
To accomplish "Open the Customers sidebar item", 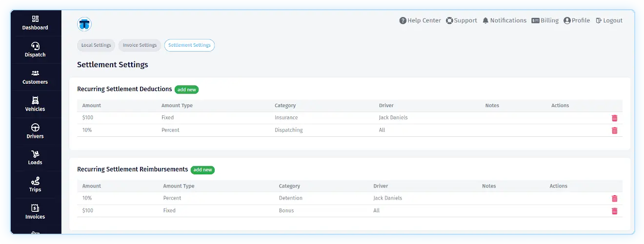I will [x=35, y=77].
